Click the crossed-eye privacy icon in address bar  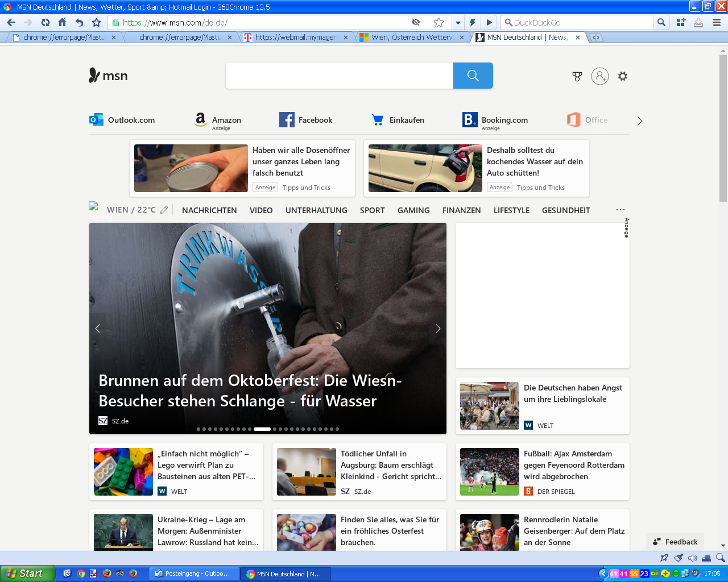(x=416, y=23)
